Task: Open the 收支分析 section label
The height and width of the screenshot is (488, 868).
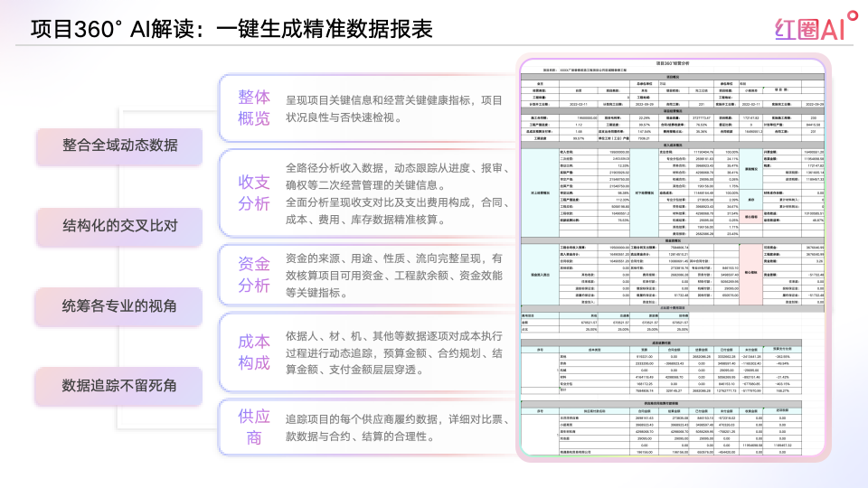Action: [254, 192]
